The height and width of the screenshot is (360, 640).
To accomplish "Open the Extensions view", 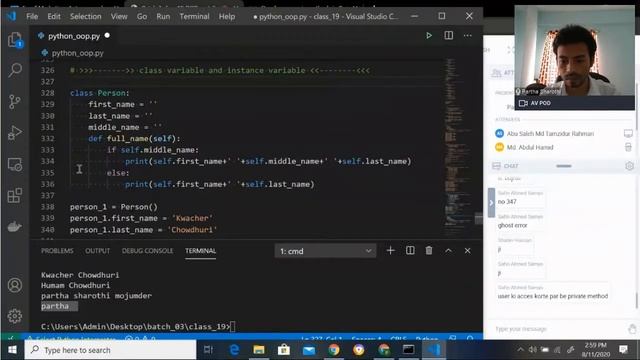I will click(x=15, y=196).
